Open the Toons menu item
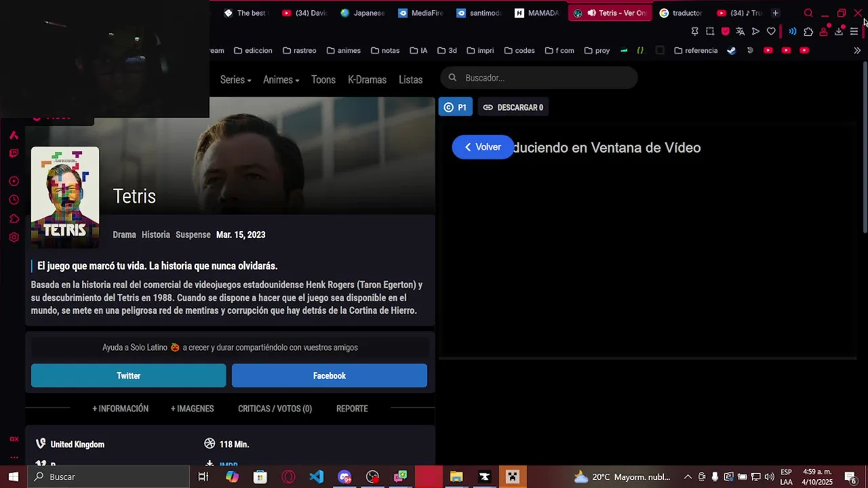 point(323,79)
